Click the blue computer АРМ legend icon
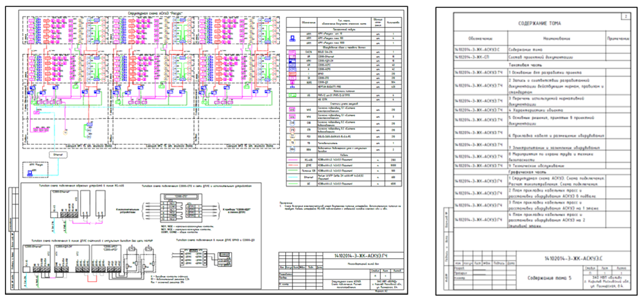 (x=292, y=39)
